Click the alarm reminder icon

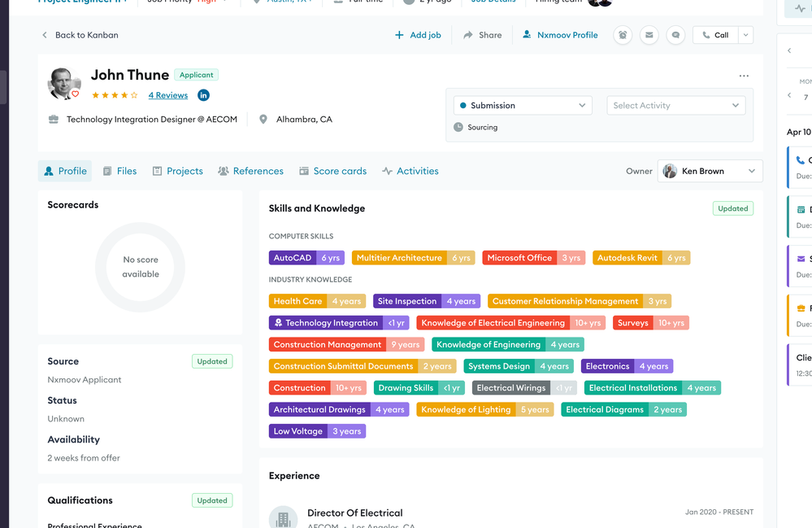(x=623, y=35)
